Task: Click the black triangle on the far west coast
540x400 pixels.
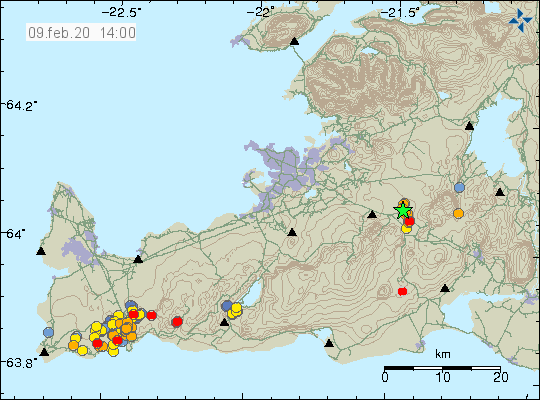Action: [41, 251]
